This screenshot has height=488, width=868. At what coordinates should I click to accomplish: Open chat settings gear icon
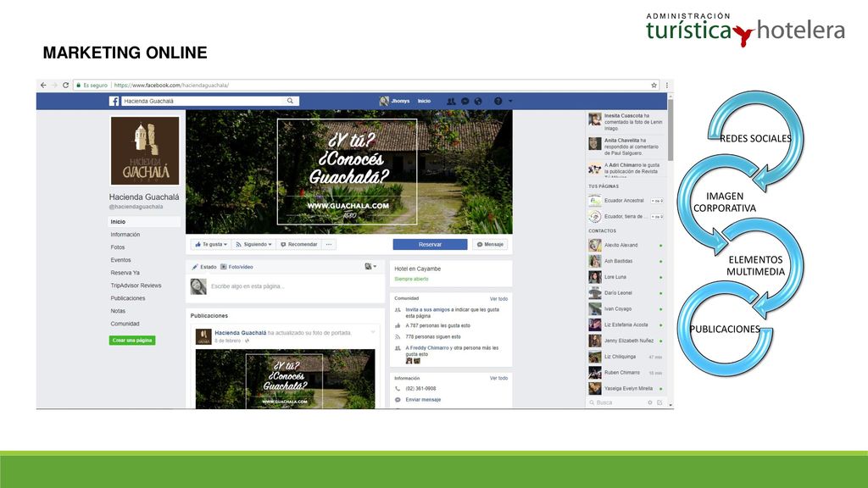[650, 402]
